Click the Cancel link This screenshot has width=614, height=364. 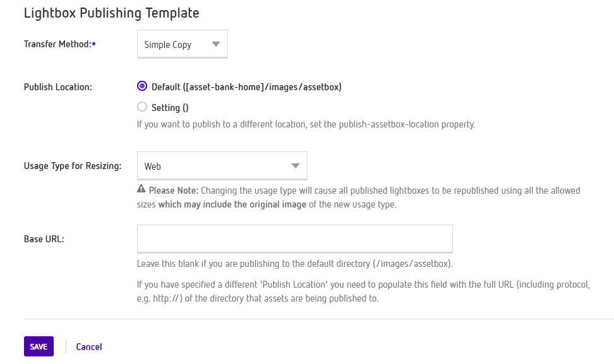[89, 346]
